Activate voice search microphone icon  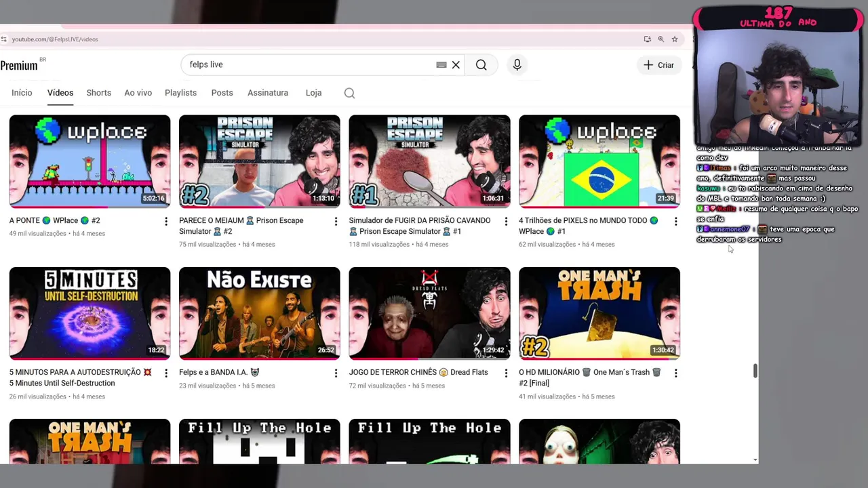(x=517, y=65)
